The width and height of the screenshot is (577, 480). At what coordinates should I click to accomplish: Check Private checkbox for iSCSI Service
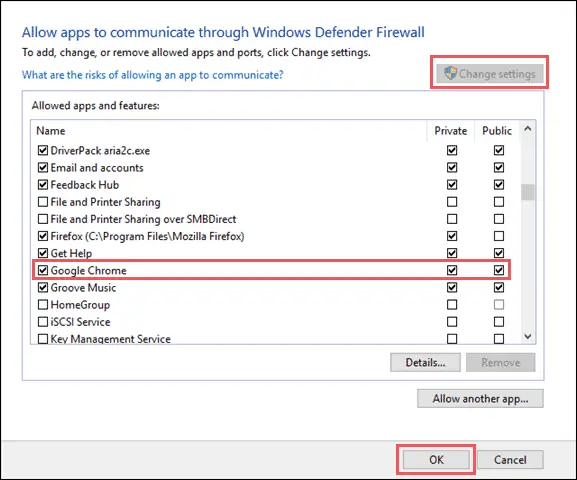point(452,322)
